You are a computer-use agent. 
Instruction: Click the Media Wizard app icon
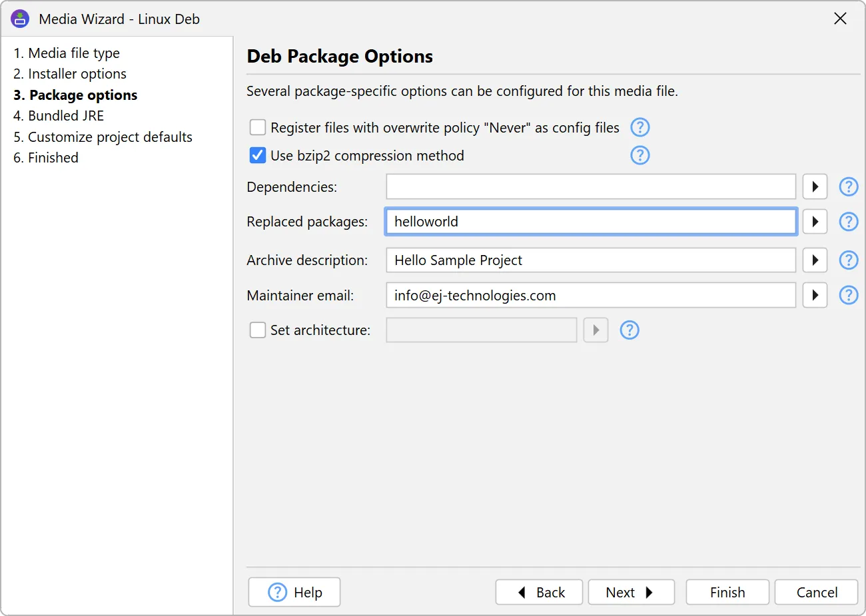[20, 19]
